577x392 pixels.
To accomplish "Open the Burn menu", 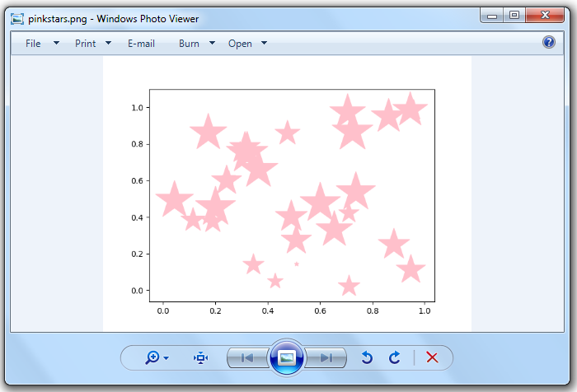I will coord(189,44).
